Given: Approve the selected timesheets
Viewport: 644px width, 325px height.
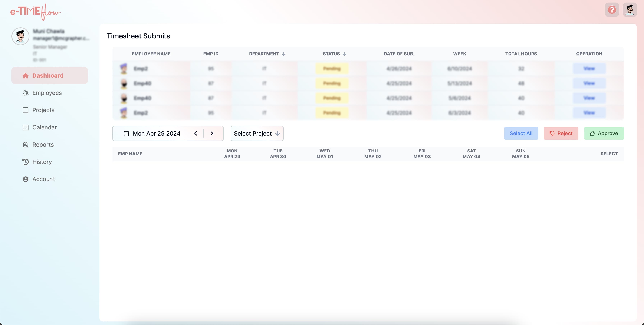Looking at the screenshot, I should click(x=604, y=133).
